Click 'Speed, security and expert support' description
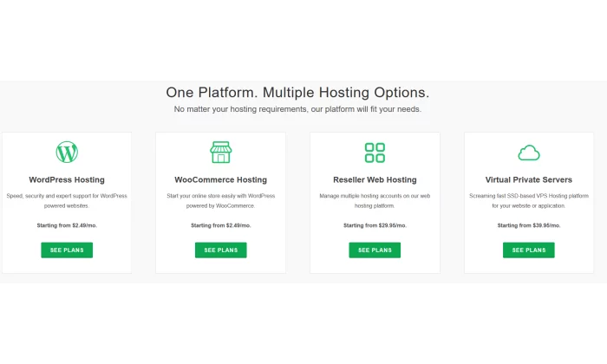 [x=67, y=201]
